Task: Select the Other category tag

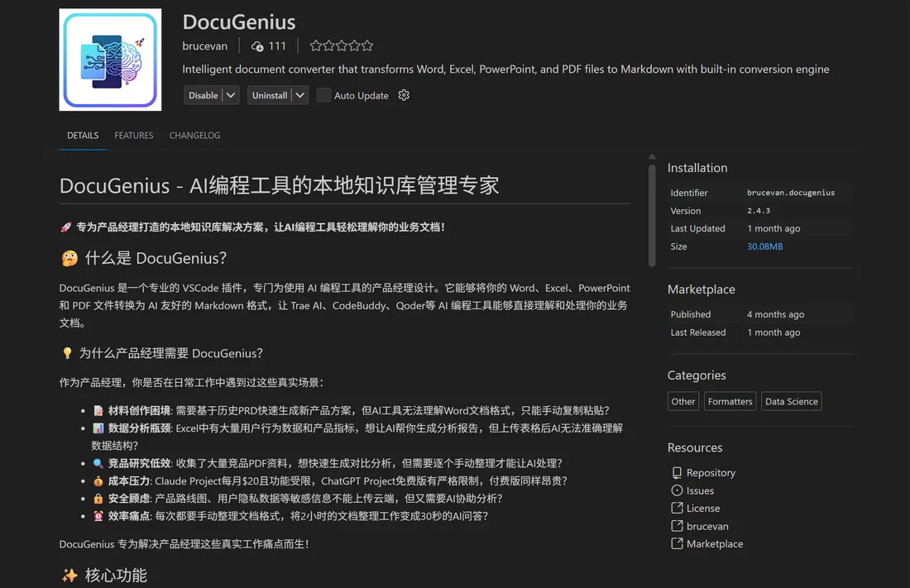Action: coord(683,401)
